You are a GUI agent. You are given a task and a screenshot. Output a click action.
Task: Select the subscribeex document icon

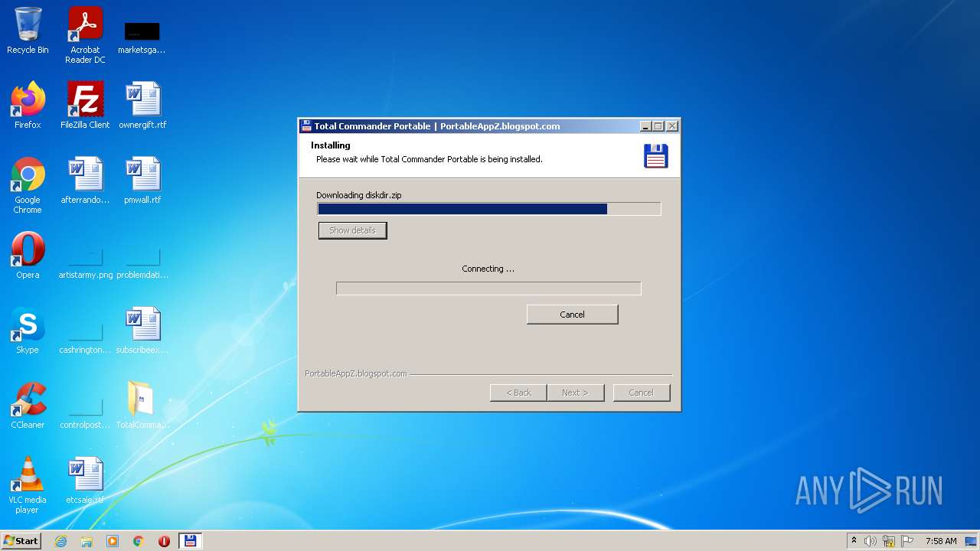[142, 331]
